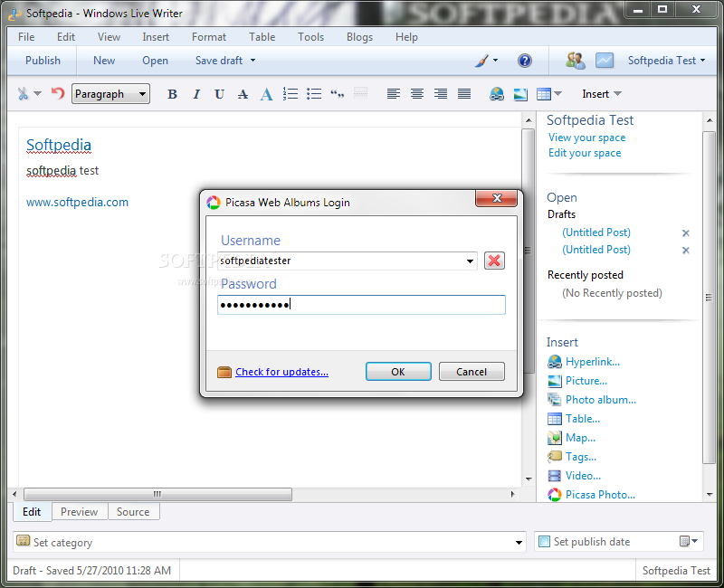Open the Blogs menu

[x=359, y=37]
